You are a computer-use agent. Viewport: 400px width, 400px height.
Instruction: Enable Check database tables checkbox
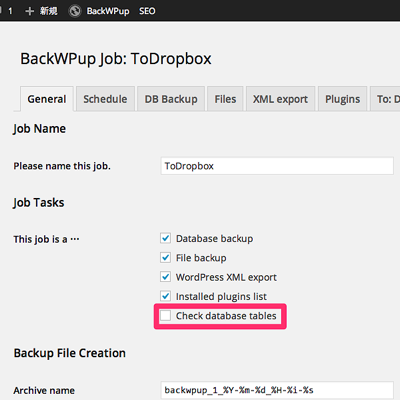165,315
